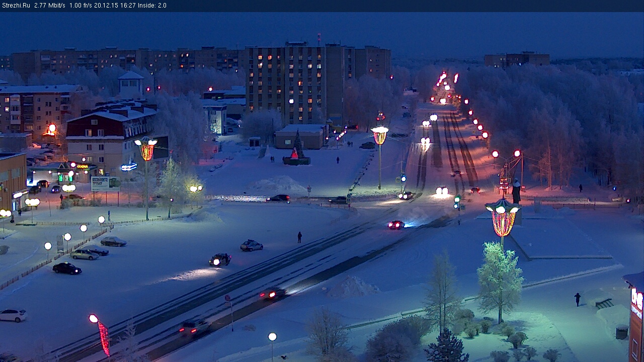This screenshot has height=362, width=644.
Task: Select the 20.12.15 date stamp
Action: tap(106, 6)
